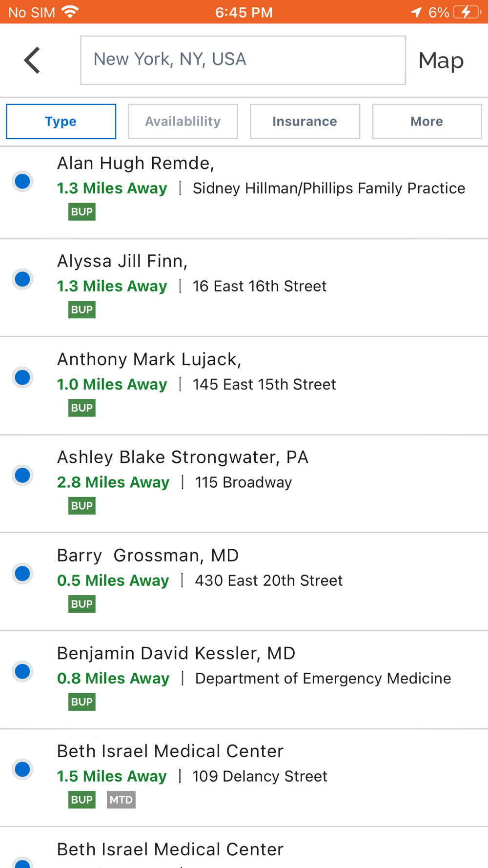Open the More filters option
This screenshot has width=488, height=868.
427,122
